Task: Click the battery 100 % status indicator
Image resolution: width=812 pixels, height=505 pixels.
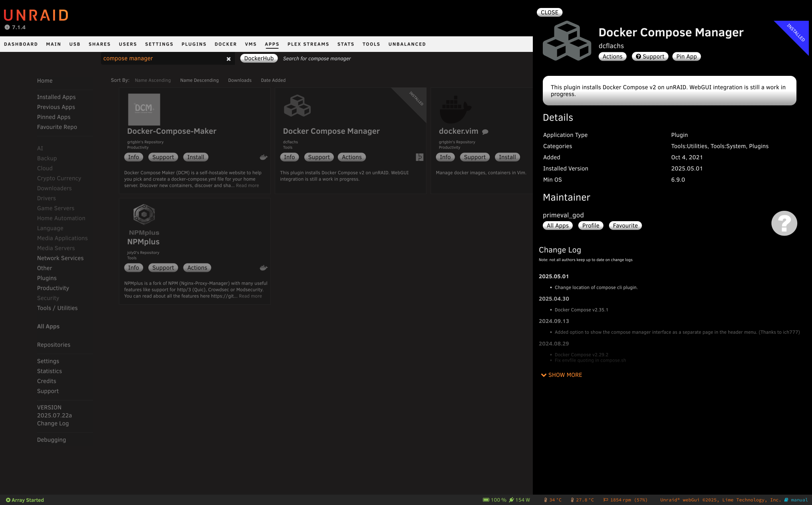Action: (495, 500)
